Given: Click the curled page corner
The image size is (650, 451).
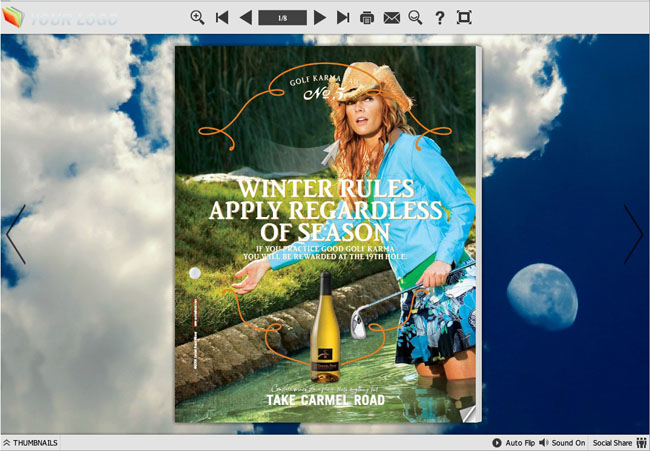Looking at the screenshot, I should tap(468, 414).
